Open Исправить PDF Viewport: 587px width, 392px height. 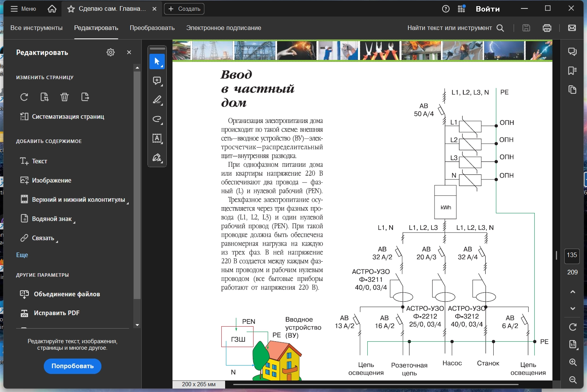50,313
